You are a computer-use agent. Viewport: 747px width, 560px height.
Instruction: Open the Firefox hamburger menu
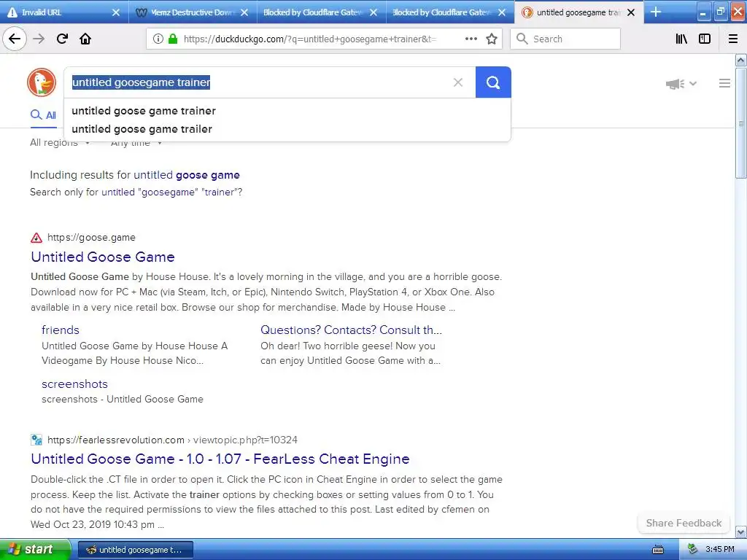[733, 39]
